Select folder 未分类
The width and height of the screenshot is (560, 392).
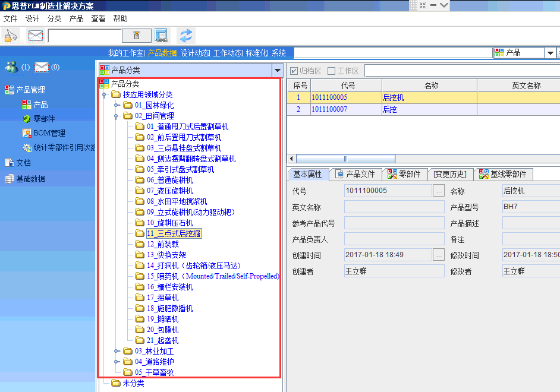[x=127, y=384]
